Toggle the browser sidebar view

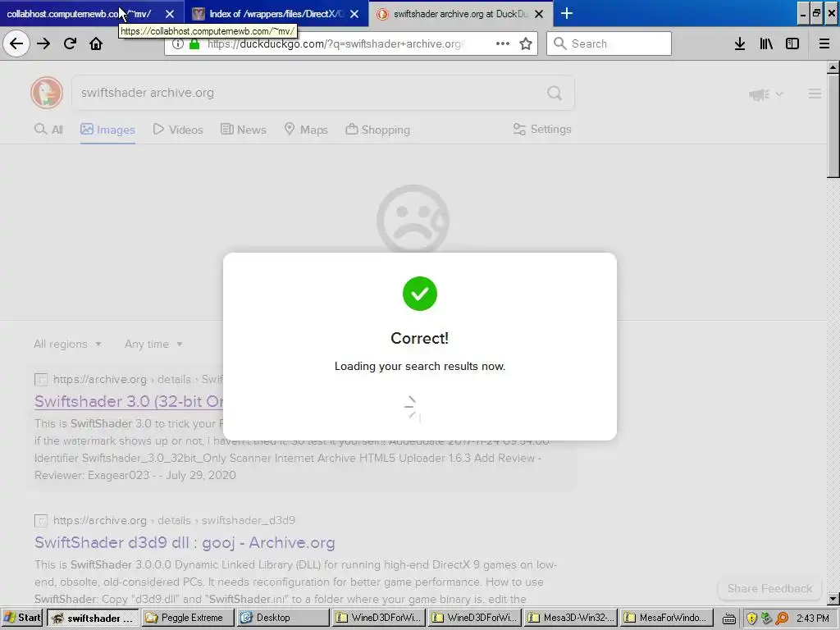pos(792,43)
